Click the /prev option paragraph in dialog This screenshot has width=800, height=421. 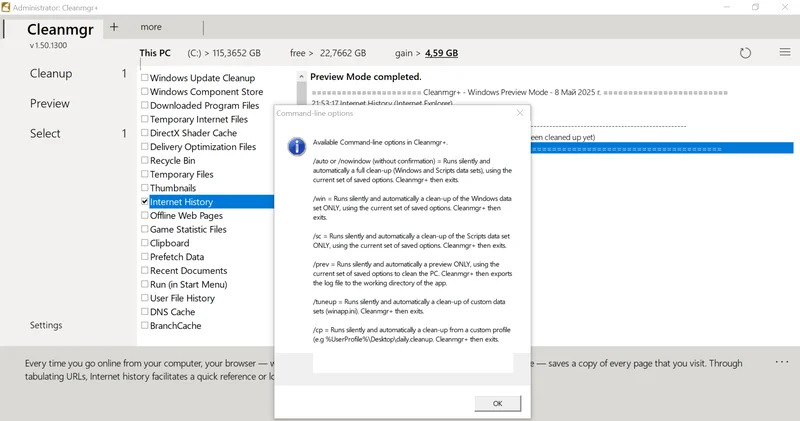point(412,274)
